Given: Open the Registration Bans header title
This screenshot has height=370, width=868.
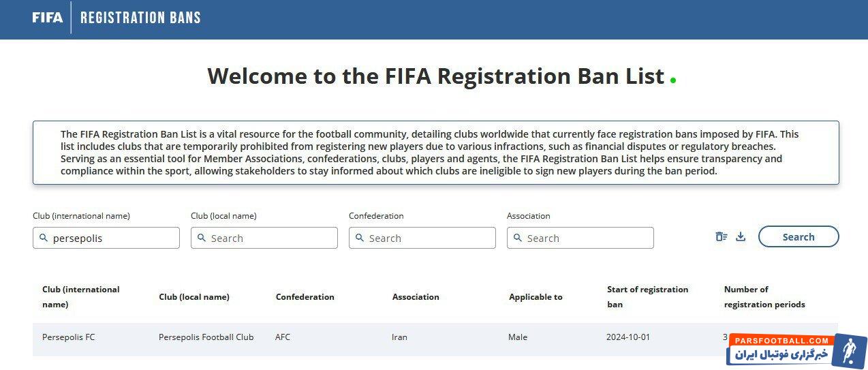Looking at the screenshot, I should [140, 18].
